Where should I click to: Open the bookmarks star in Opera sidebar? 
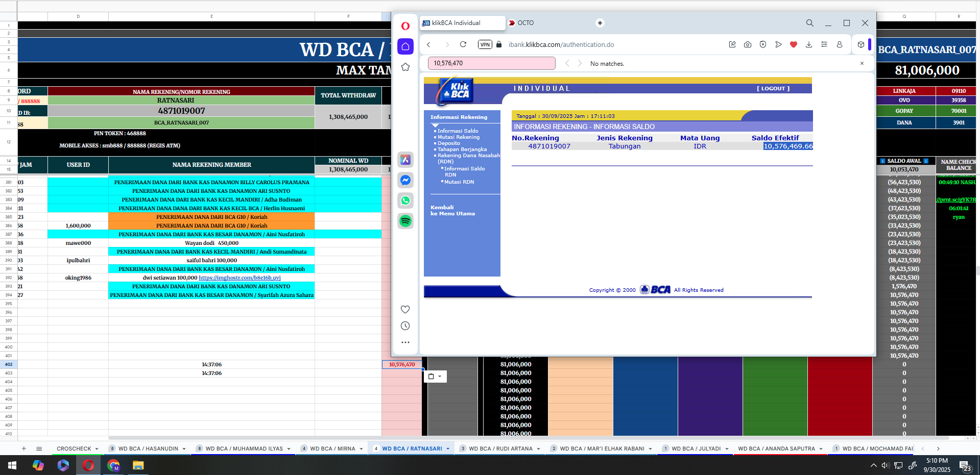click(x=405, y=67)
